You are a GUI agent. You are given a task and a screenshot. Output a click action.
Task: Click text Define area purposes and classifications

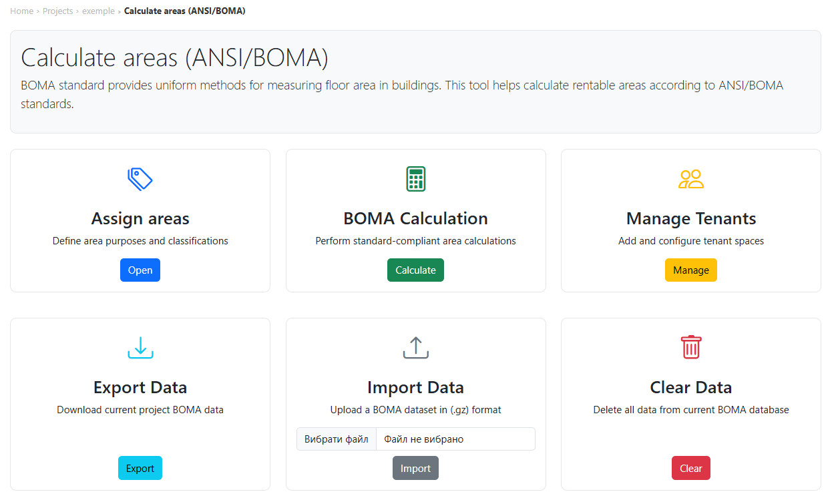tap(140, 241)
